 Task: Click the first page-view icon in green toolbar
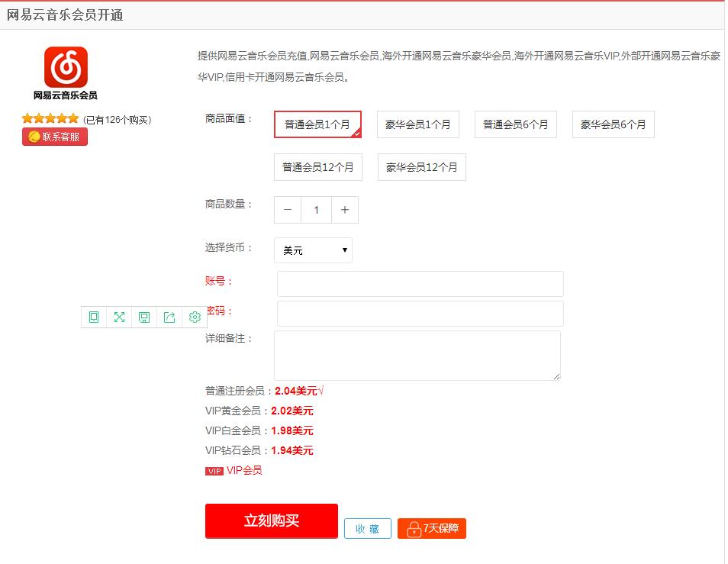tap(94, 317)
